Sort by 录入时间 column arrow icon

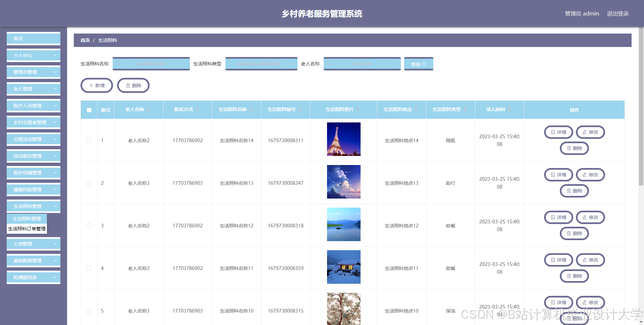tap(509, 110)
